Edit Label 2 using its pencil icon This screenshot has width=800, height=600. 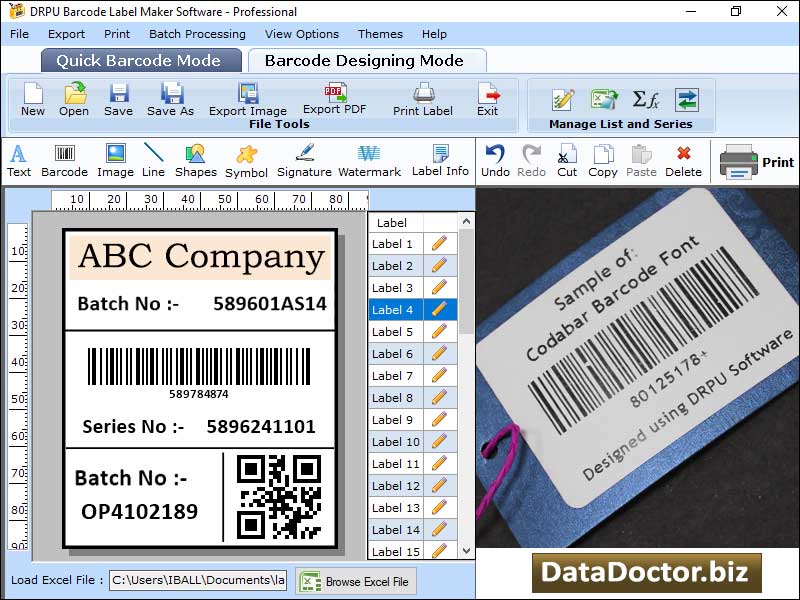(441, 265)
